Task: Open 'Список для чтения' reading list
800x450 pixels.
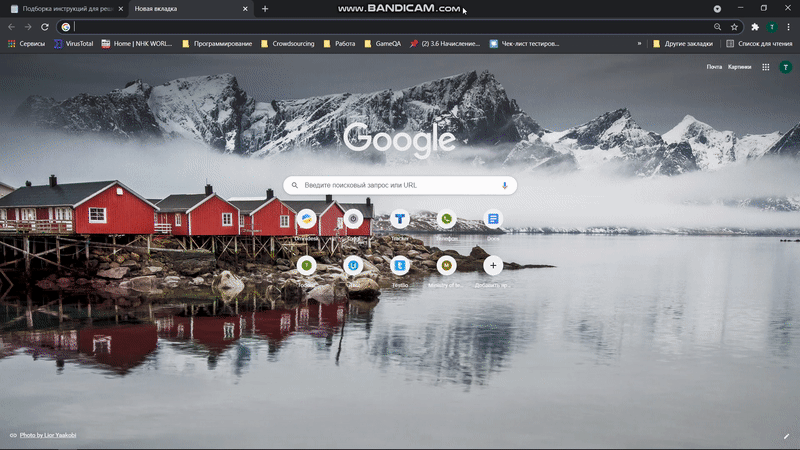Action: [759, 44]
